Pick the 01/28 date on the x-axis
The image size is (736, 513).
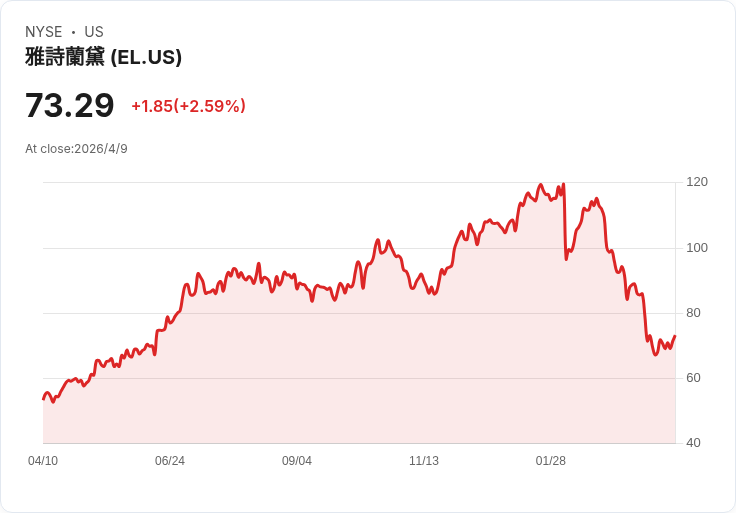(x=551, y=461)
